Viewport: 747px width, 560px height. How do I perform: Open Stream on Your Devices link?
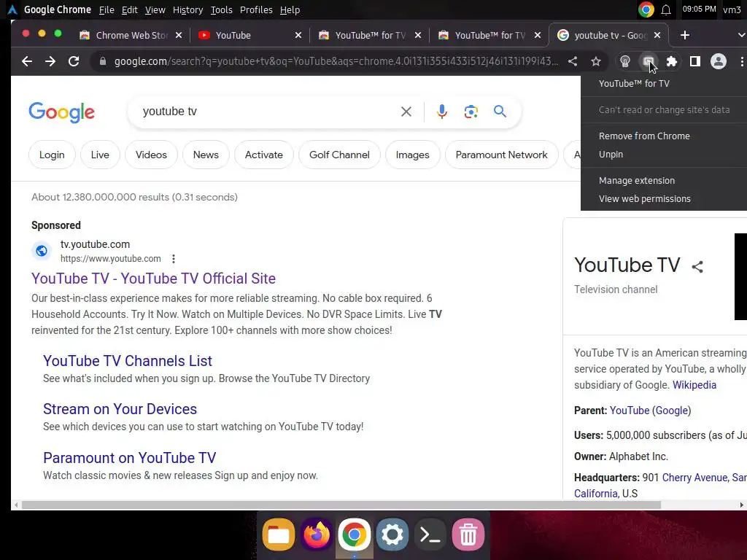click(x=120, y=409)
